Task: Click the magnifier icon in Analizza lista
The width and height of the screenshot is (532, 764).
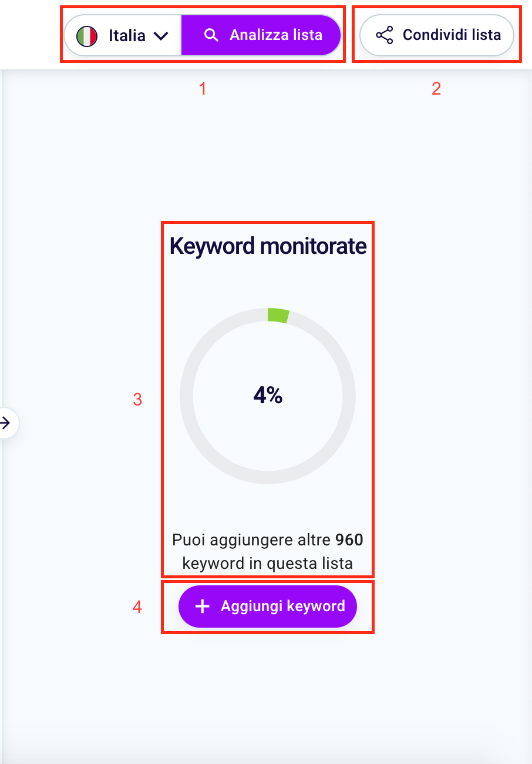Action: (x=211, y=35)
